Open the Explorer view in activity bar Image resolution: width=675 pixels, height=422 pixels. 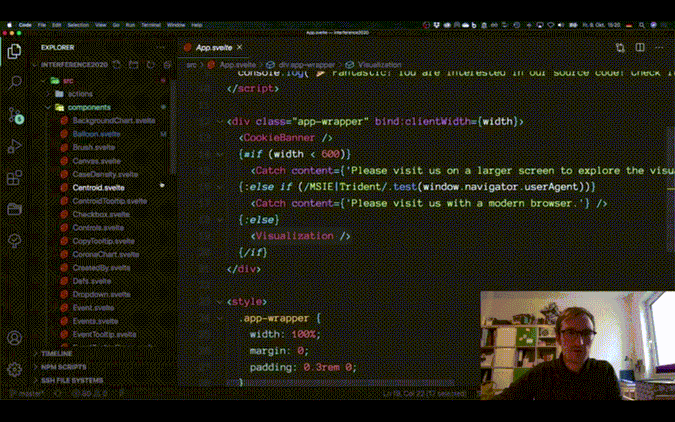click(14, 52)
